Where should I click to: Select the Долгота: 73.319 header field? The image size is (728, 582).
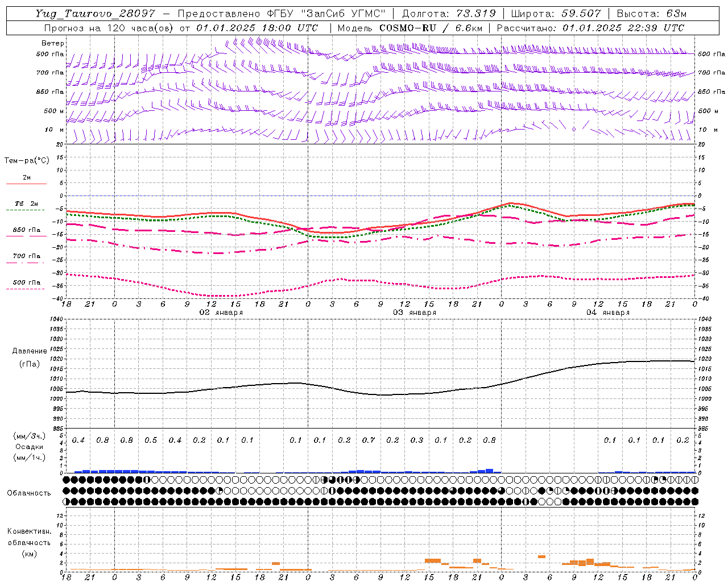click(449, 14)
